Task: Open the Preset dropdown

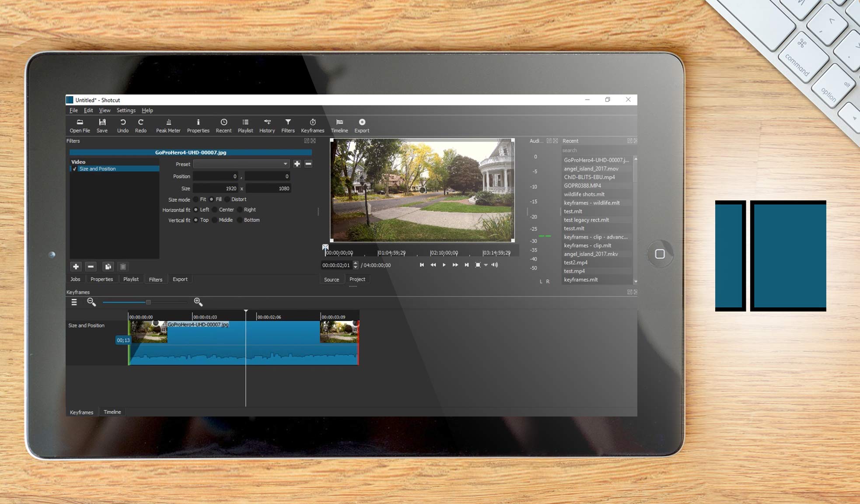Action: pos(285,164)
